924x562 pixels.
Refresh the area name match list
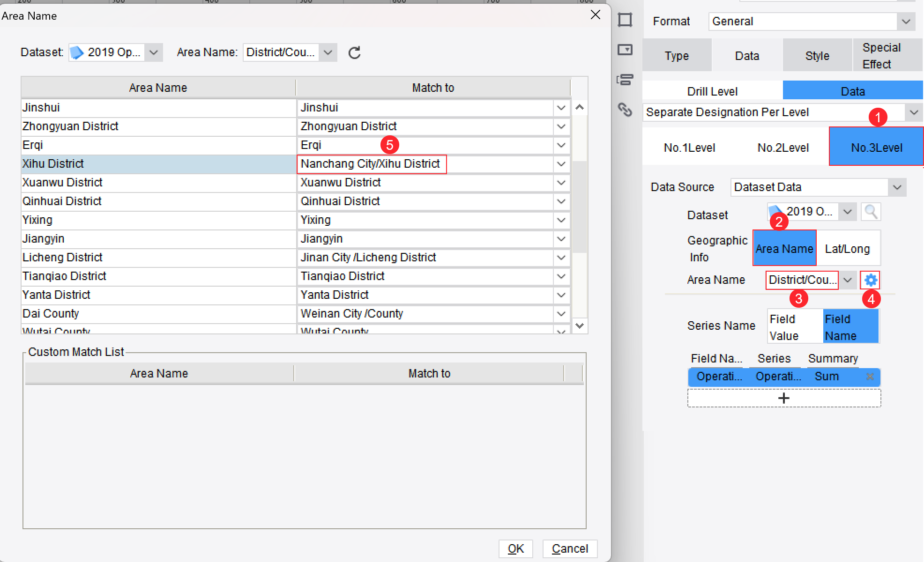pyautogui.click(x=355, y=52)
